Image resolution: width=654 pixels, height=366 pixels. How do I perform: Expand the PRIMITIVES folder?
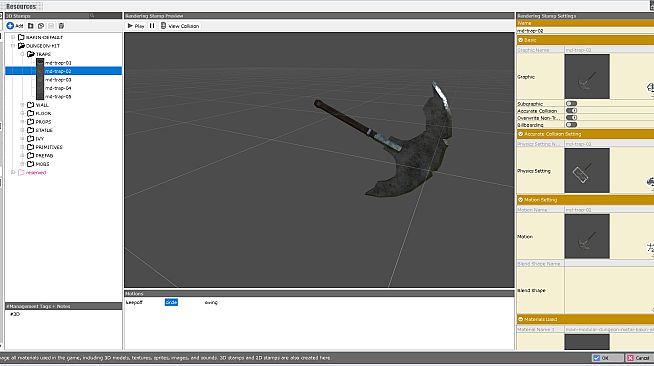(x=22, y=147)
